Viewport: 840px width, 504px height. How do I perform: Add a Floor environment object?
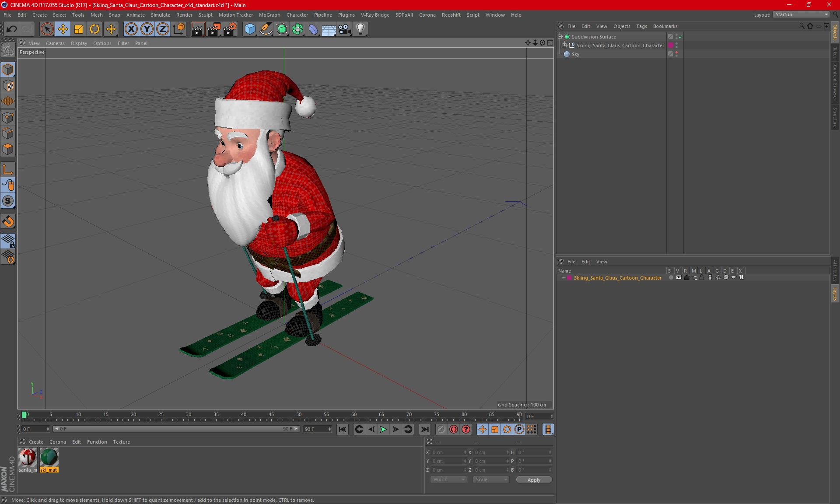click(x=329, y=29)
